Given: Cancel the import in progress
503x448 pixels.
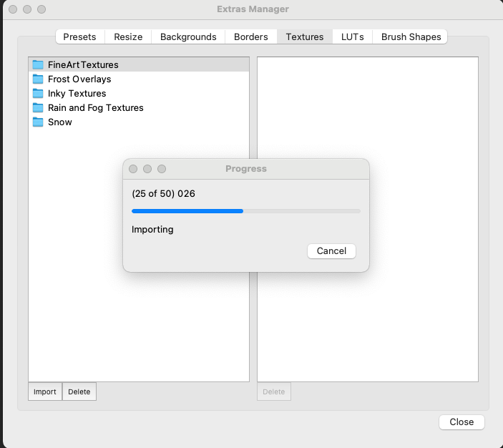Looking at the screenshot, I should coord(331,250).
